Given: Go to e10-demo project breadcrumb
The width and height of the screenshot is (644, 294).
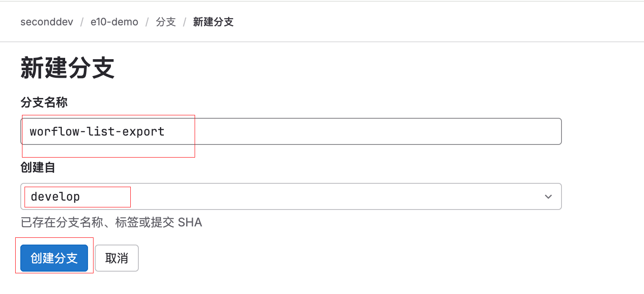Looking at the screenshot, I should (114, 22).
